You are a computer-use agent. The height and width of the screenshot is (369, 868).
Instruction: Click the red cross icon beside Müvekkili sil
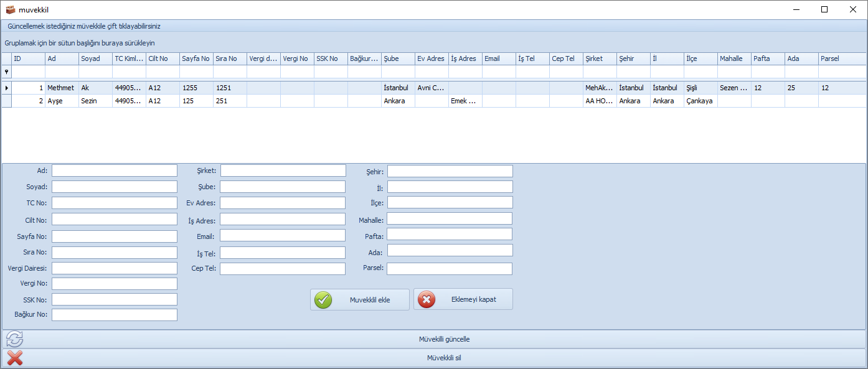[x=14, y=358]
